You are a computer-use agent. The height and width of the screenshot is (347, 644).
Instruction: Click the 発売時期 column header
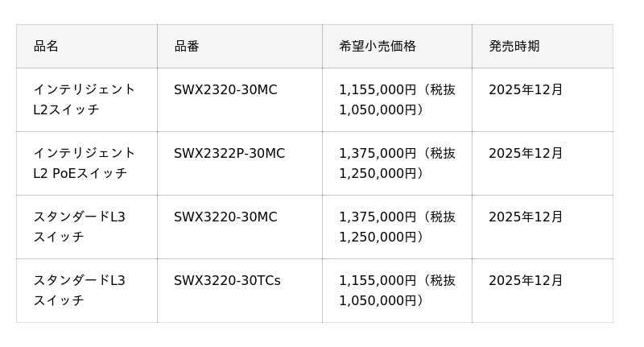[514, 47]
